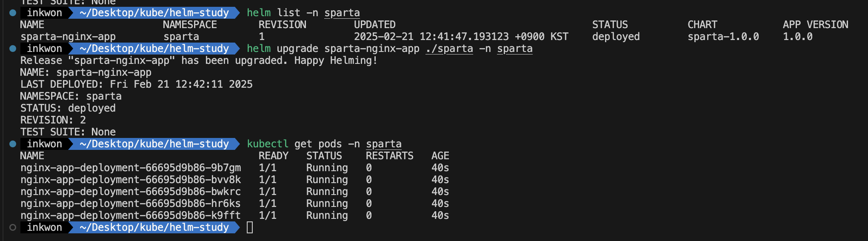Click underlined sparta in kubectl command

pos(384,144)
